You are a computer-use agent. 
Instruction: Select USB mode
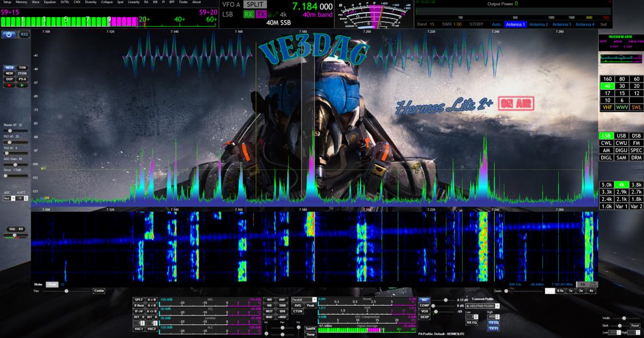point(621,136)
